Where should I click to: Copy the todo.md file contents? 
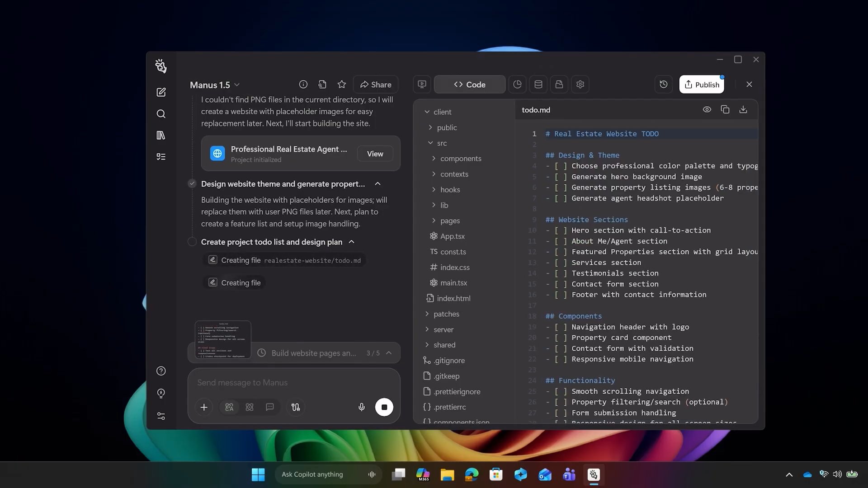725,109
